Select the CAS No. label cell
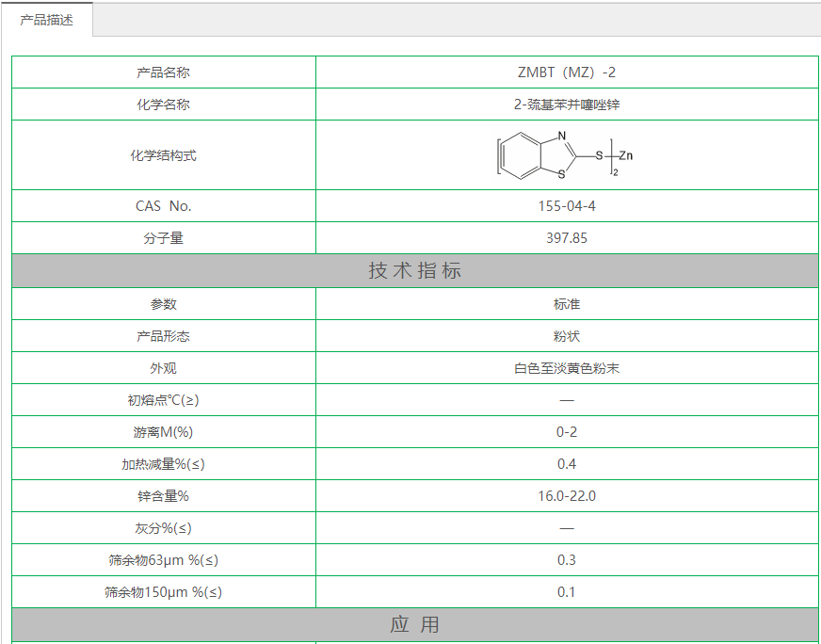The height and width of the screenshot is (644, 821). [x=163, y=206]
